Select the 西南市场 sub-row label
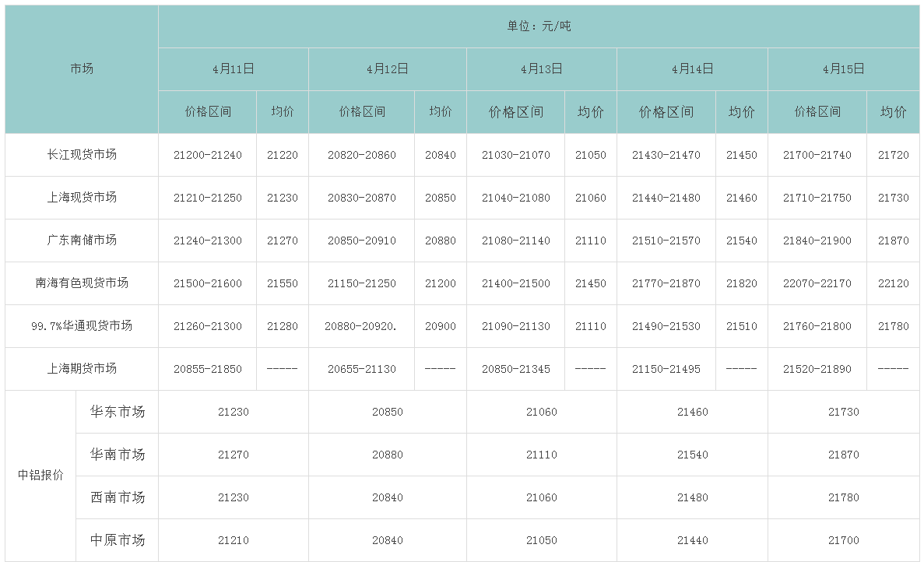The image size is (924, 562). coord(118,497)
